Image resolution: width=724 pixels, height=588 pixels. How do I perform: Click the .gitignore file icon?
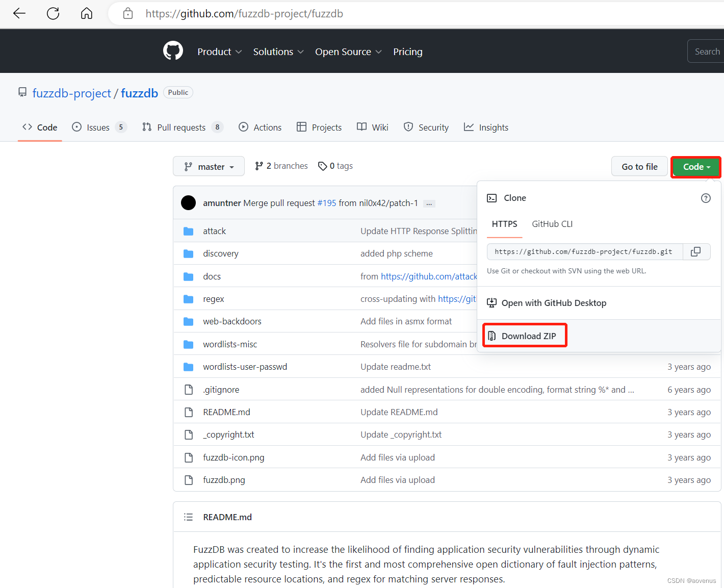click(x=189, y=390)
